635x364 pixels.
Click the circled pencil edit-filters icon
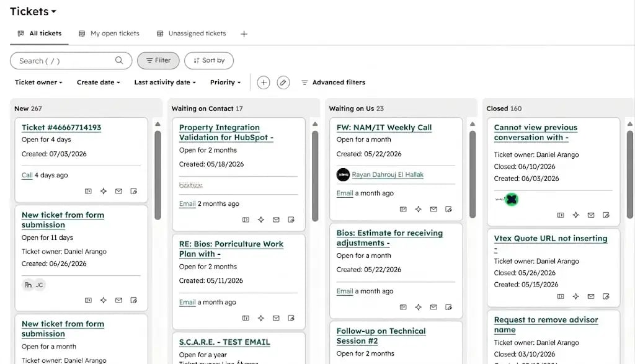pos(283,82)
